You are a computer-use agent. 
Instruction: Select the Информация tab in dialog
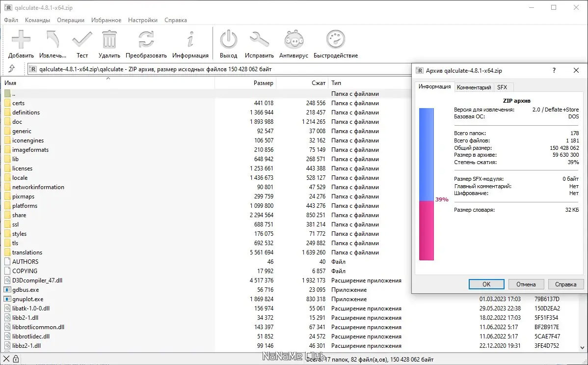coord(435,86)
